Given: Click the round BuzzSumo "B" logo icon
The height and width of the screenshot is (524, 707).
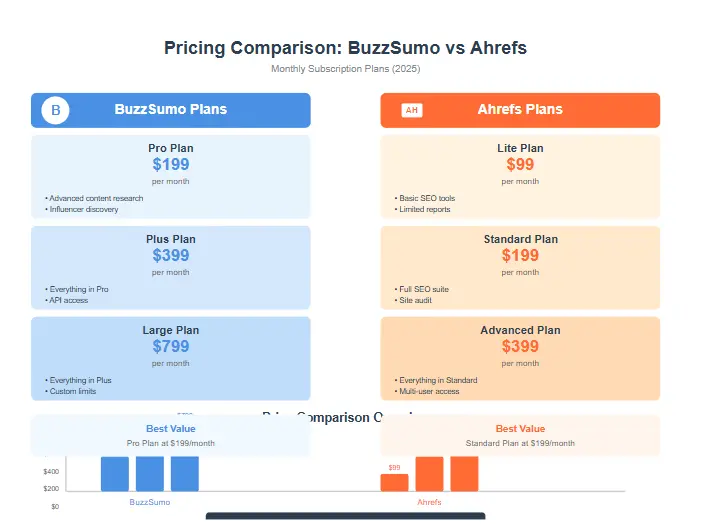Looking at the screenshot, I should [x=55, y=110].
